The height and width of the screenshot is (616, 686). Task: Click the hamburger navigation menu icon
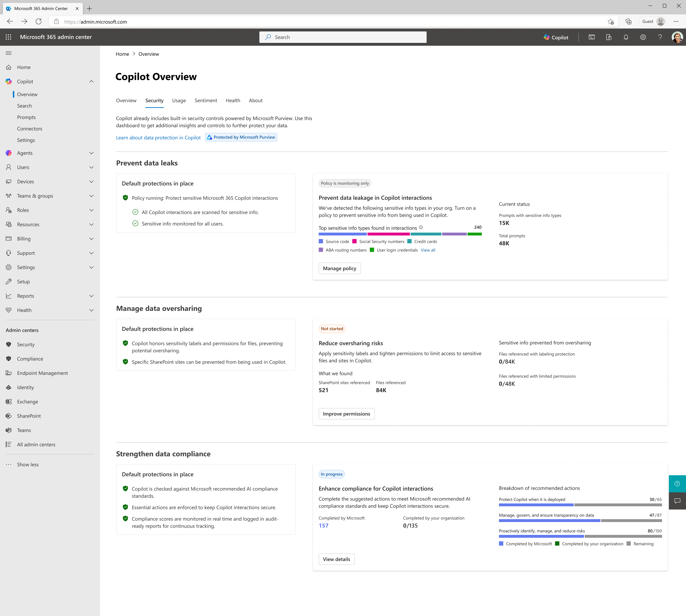(x=9, y=53)
